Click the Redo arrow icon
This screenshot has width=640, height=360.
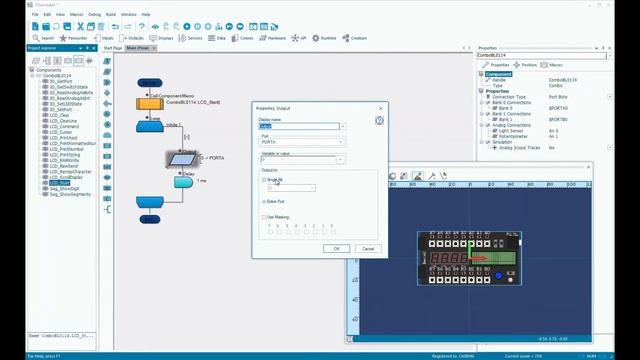point(128,27)
